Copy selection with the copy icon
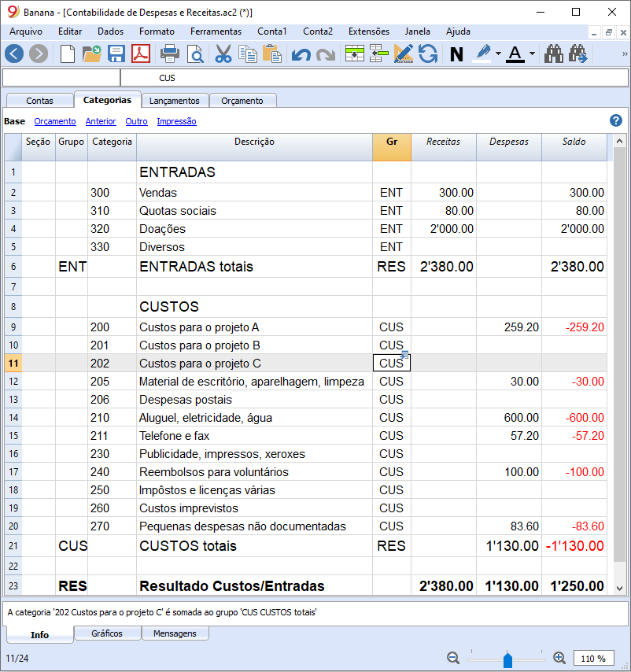Image resolution: width=631 pixels, height=672 pixels. point(248,54)
